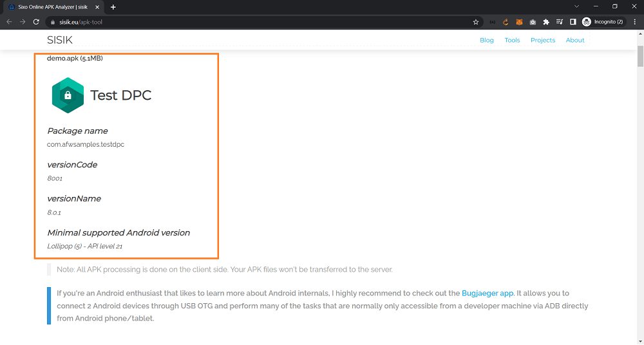Viewport: 644px width, 345px height.
Task: Click the versionCode heading
Action: click(x=72, y=165)
